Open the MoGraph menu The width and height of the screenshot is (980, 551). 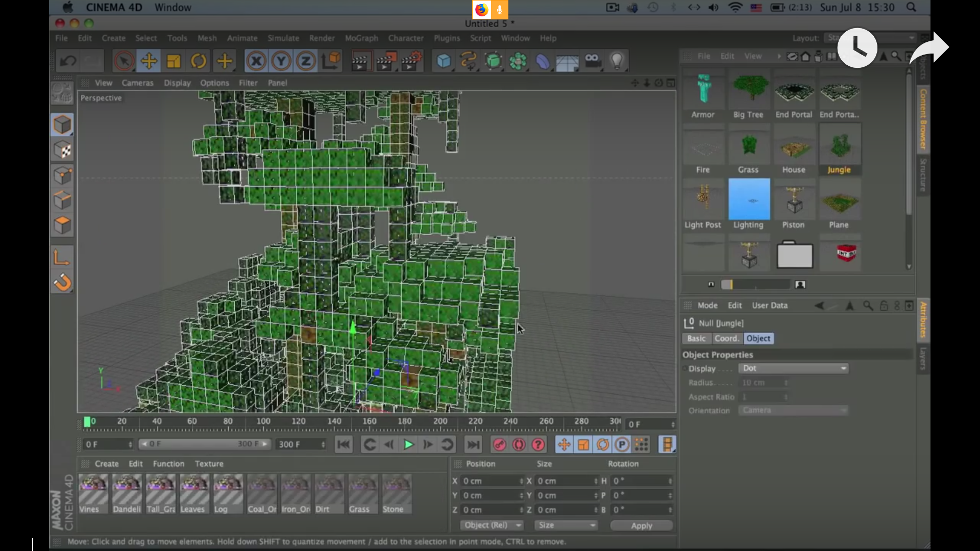tap(361, 38)
